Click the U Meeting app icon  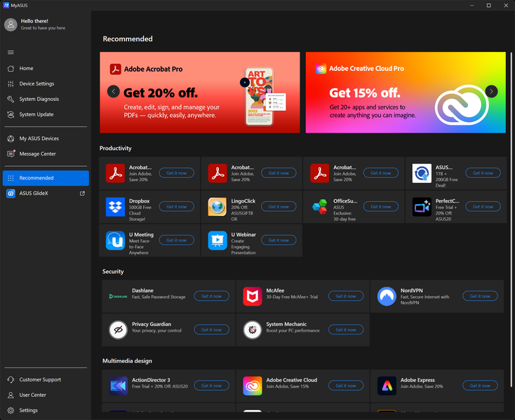[115, 241]
